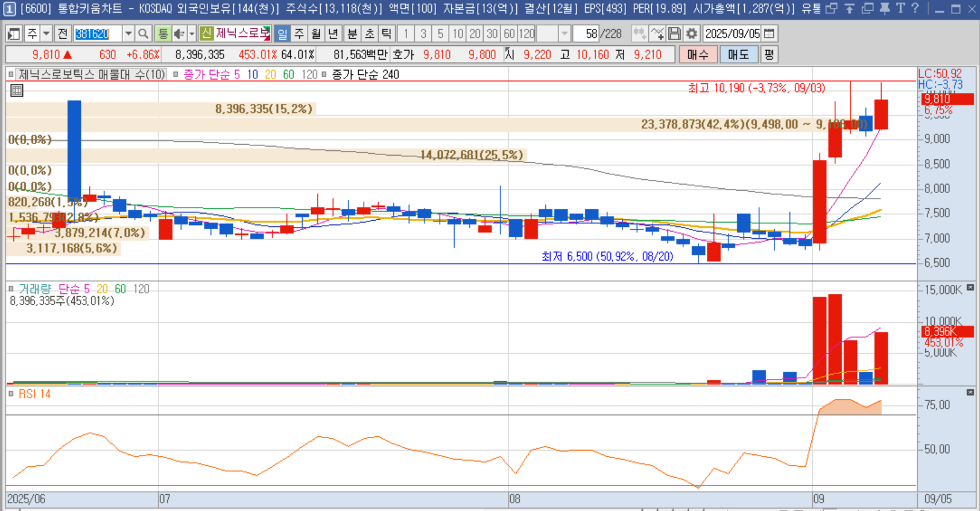Select the 120 interval button
The height and width of the screenshot is (511, 980).
click(527, 34)
